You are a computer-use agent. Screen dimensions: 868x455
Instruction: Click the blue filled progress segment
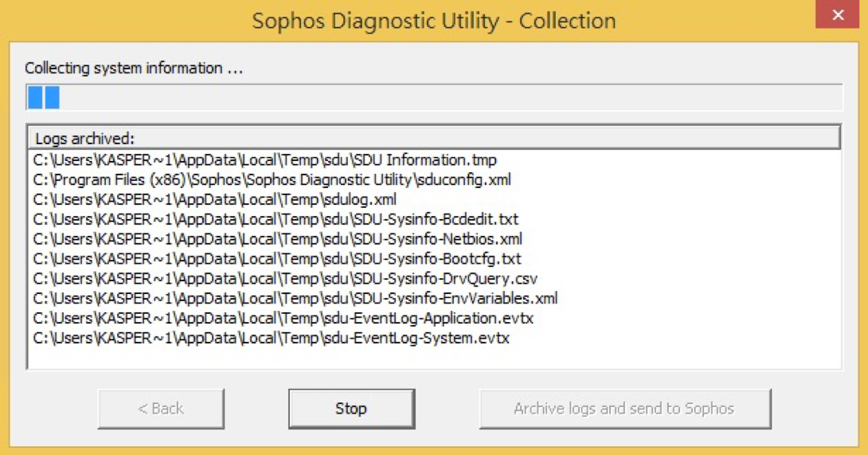pos(44,97)
